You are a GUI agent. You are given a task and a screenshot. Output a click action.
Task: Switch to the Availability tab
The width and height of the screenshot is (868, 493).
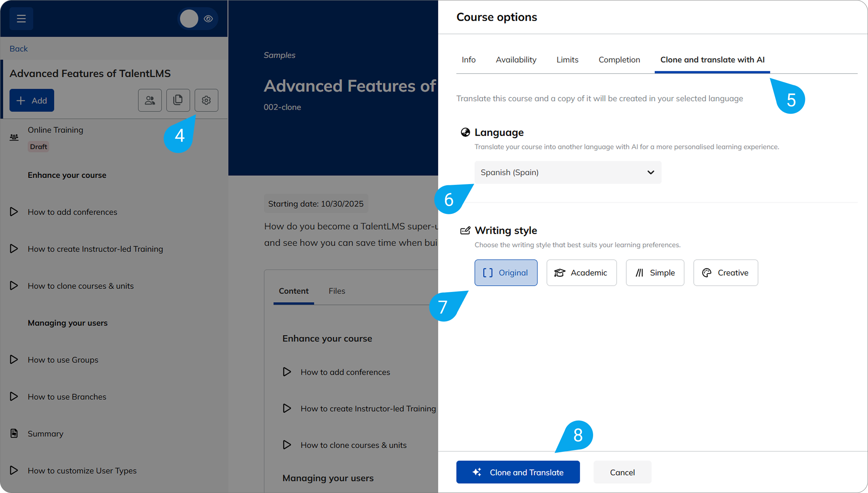[516, 60]
